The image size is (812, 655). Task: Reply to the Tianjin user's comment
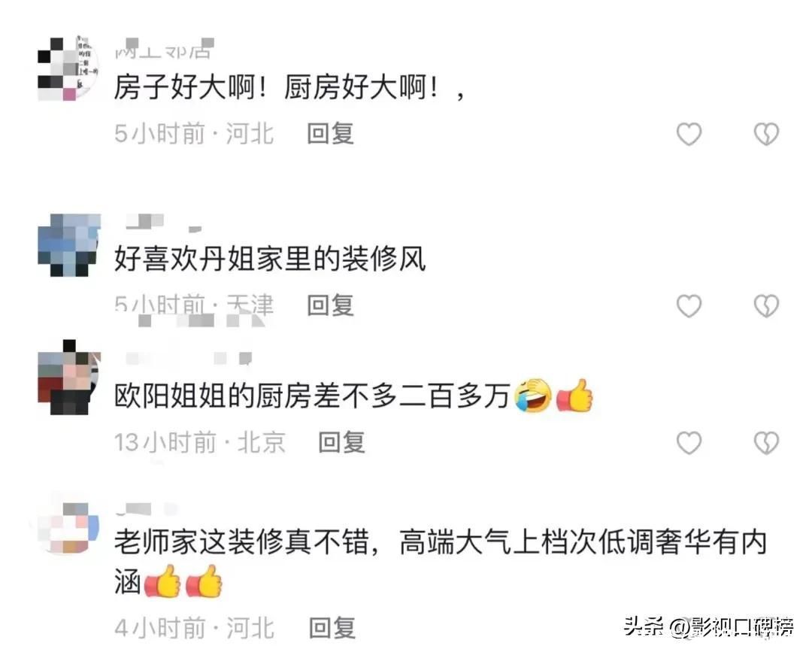click(330, 305)
